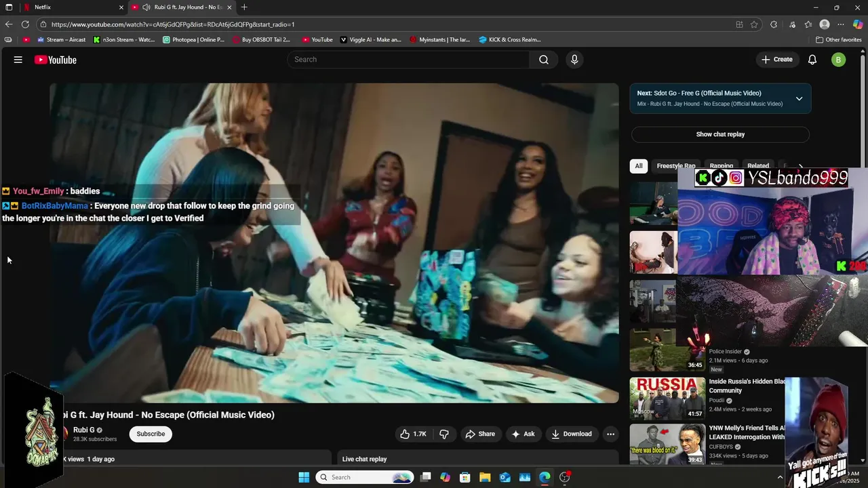Screen dimensions: 868x488
Task: Open the Viggle AI bookmark
Action: click(x=370, y=39)
